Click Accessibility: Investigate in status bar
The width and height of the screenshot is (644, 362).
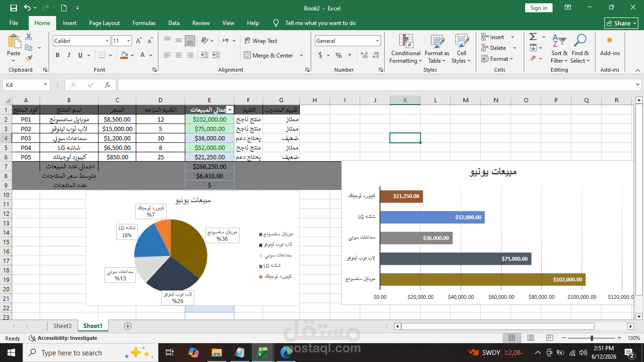tap(63, 338)
